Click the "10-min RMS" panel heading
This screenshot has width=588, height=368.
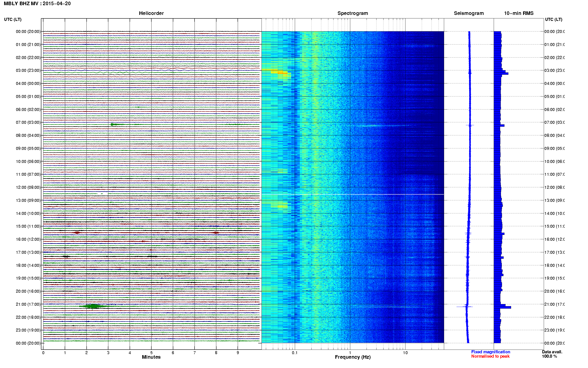519,13
